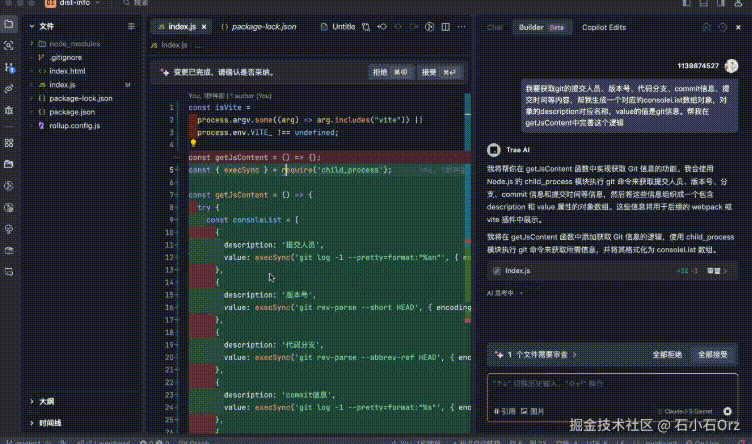Expand the 1 个文件需要审查 review list
This screenshot has width=752, height=444.
537,354
